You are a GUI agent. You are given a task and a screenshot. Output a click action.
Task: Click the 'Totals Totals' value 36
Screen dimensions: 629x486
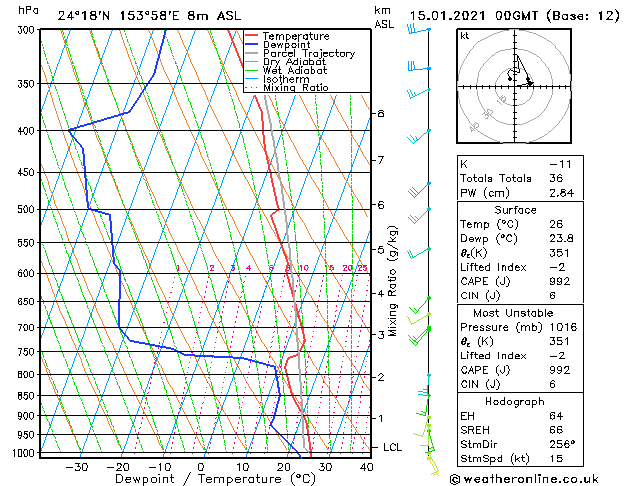pyautogui.click(x=556, y=178)
